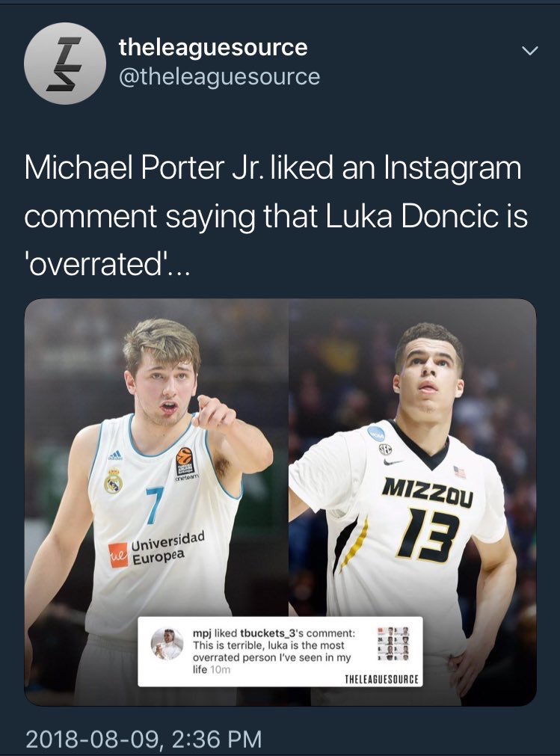
Task: Click the Nike swoosh on the Mizzou jersey
Action: pos(393,461)
